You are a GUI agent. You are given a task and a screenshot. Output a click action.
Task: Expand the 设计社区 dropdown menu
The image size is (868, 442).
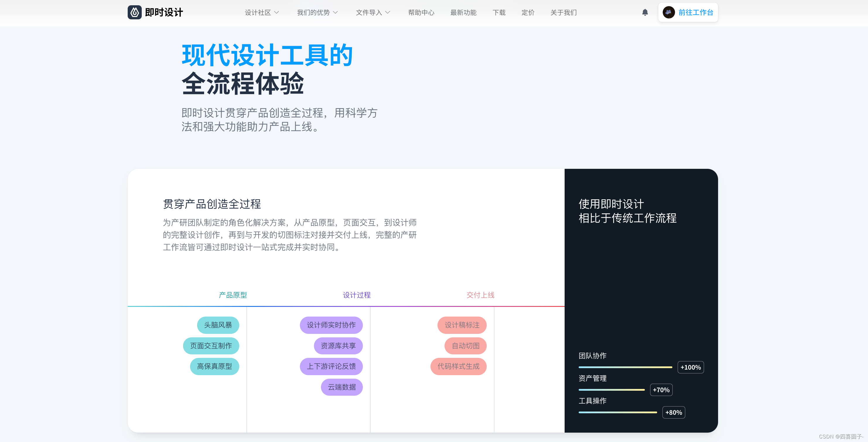tap(262, 13)
